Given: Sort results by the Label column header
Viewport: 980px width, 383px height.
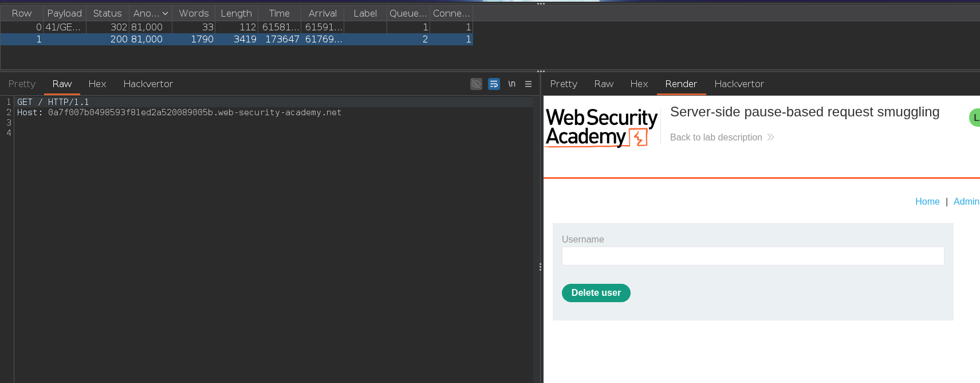Looking at the screenshot, I should [365, 13].
